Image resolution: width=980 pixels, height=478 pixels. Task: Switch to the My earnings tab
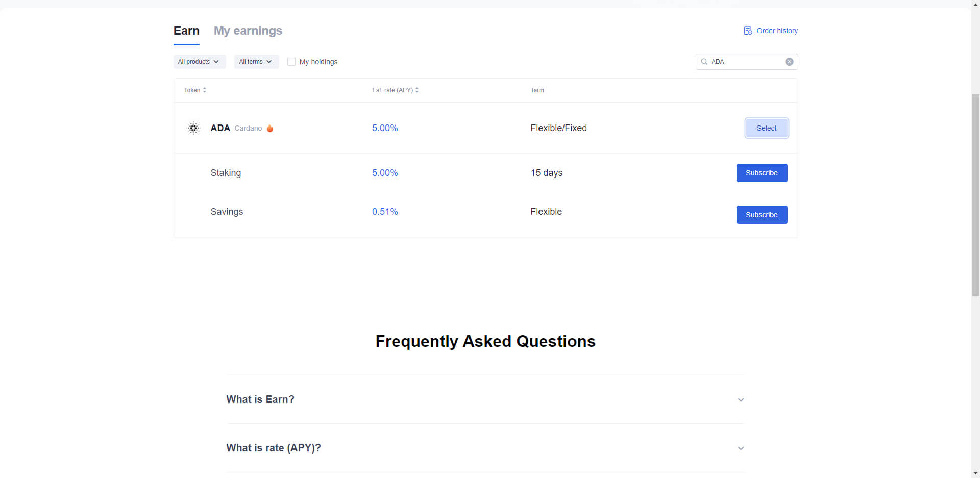[x=248, y=31]
